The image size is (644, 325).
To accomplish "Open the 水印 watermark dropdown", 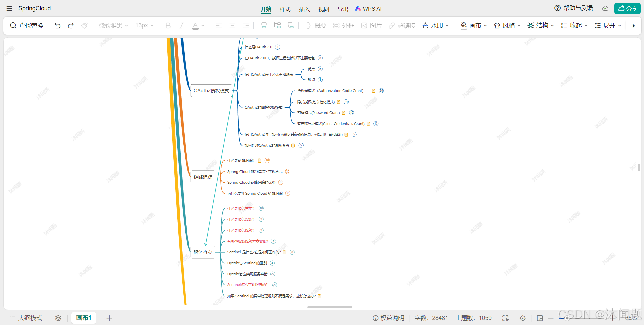I will 436,26.
